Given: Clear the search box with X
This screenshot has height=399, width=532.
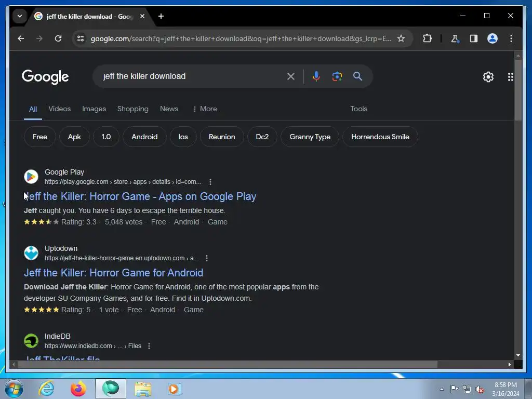Looking at the screenshot, I should coord(291,76).
